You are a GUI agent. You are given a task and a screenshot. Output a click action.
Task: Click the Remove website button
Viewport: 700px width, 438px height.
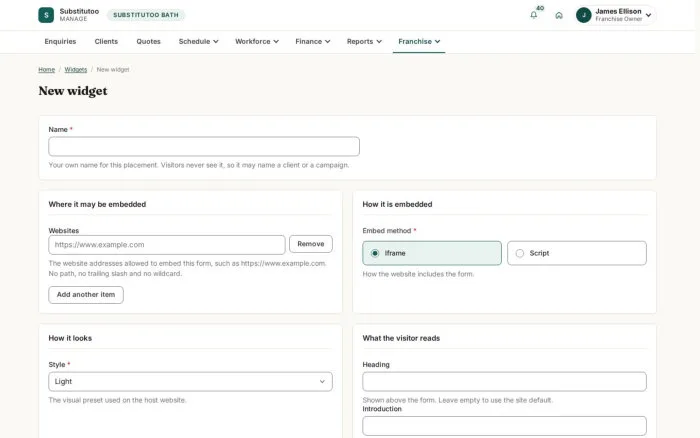click(x=311, y=244)
